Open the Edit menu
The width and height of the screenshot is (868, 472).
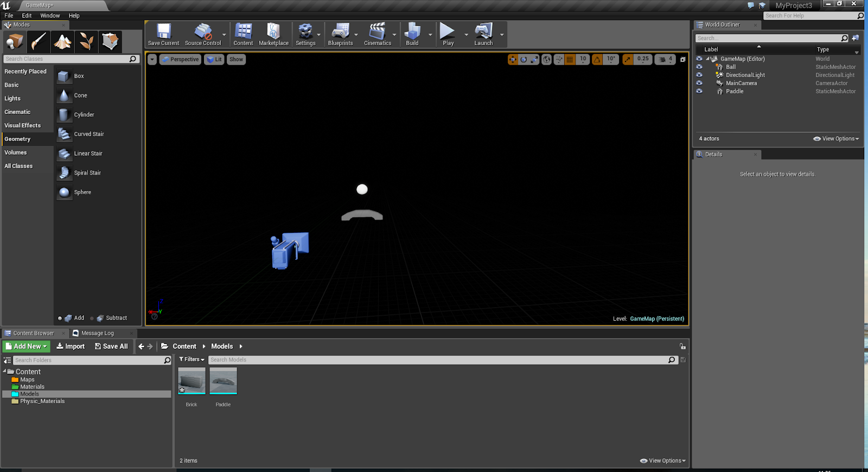[27, 16]
